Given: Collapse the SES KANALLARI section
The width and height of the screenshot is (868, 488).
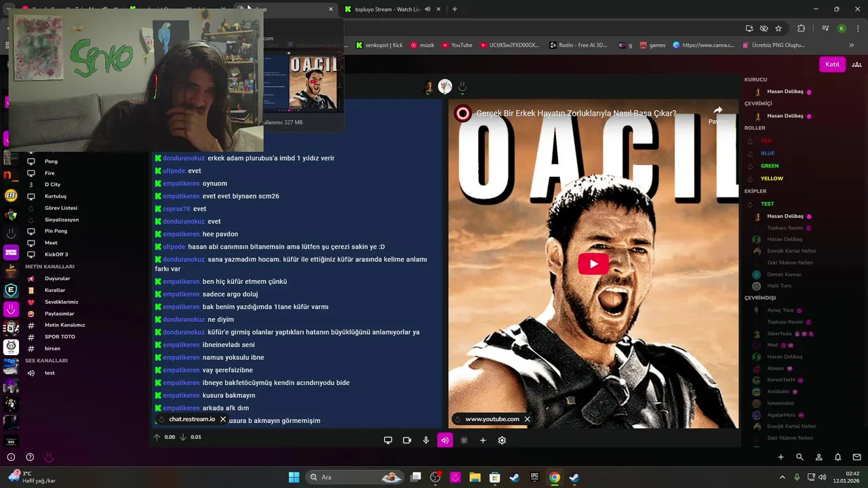Looking at the screenshot, I should [x=46, y=361].
